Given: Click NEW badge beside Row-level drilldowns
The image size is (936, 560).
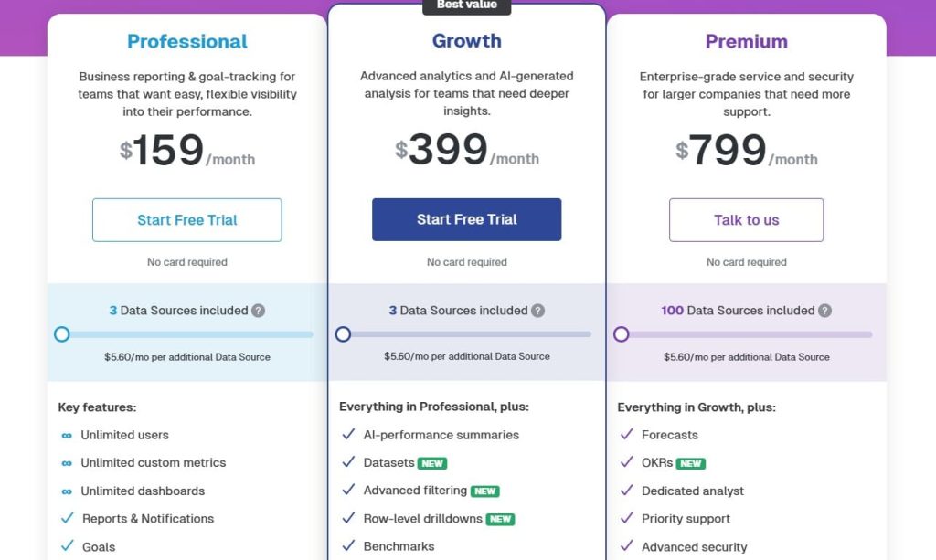Looking at the screenshot, I should (501, 519).
